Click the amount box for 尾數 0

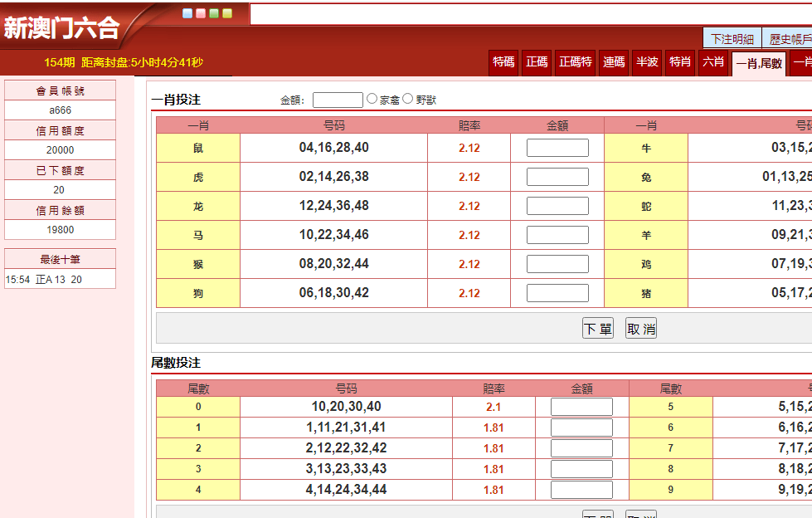[x=581, y=407]
